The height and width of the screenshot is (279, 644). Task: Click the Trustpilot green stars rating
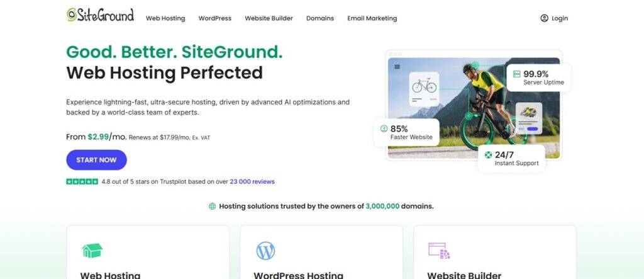82,181
